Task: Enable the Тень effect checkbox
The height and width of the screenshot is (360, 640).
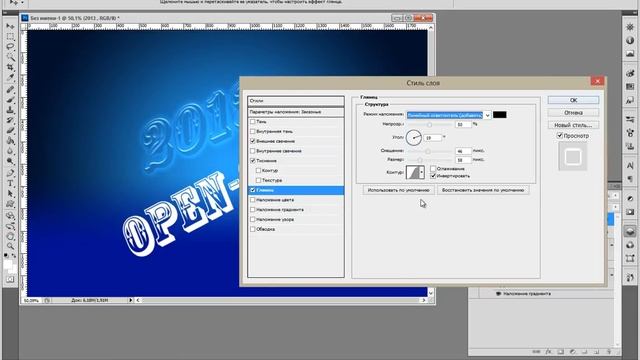Action: coord(253,122)
